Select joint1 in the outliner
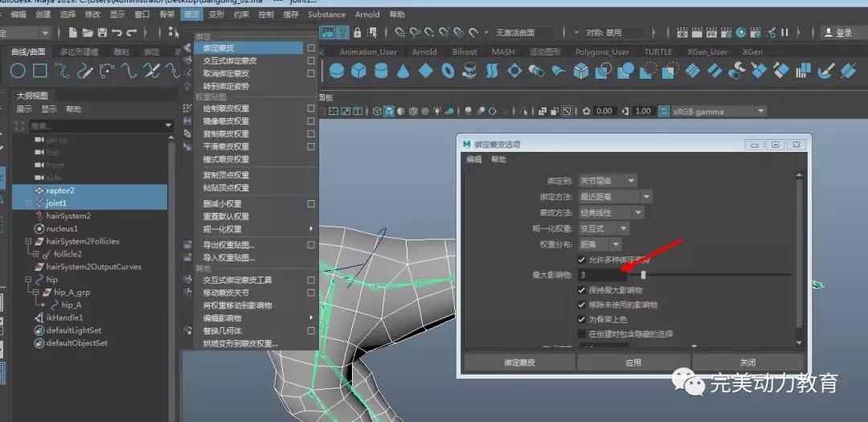This screenshot has width=868, height=422. click(55, 203)
